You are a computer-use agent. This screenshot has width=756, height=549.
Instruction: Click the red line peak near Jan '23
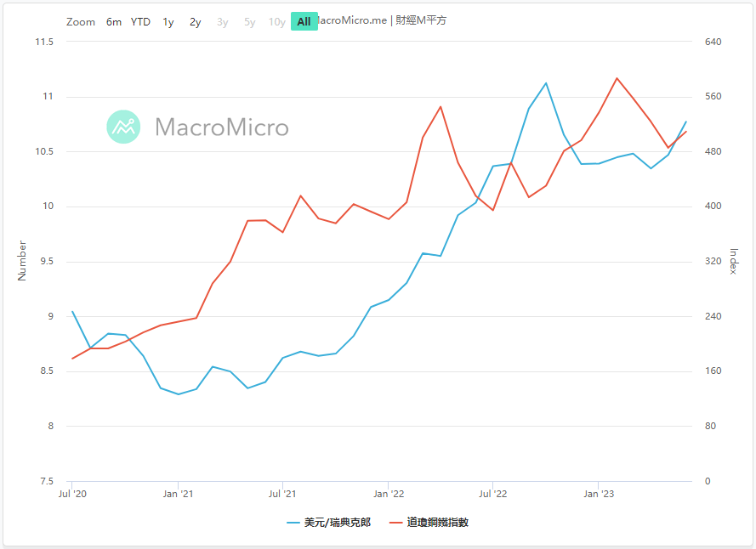pos(617,78)
